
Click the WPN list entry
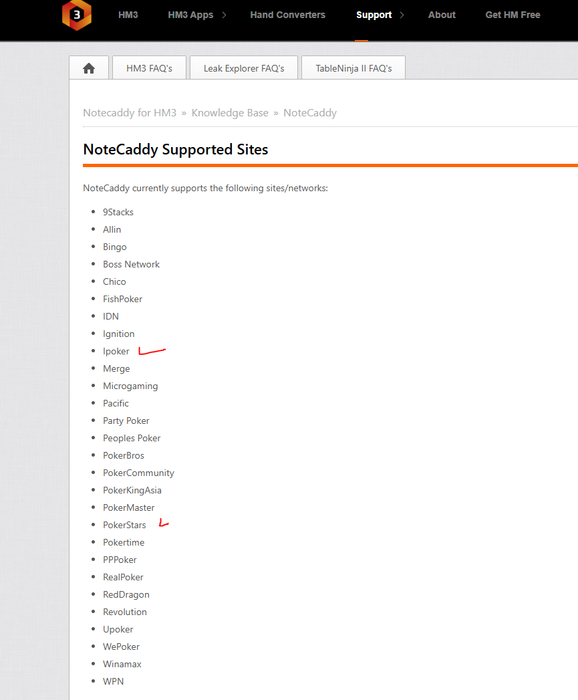[113, 682]
